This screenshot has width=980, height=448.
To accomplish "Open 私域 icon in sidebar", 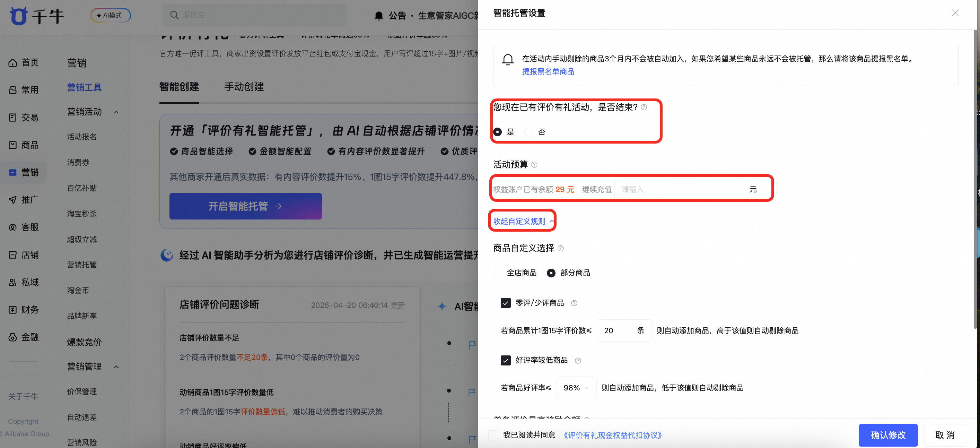I will [x=12, y=282].
